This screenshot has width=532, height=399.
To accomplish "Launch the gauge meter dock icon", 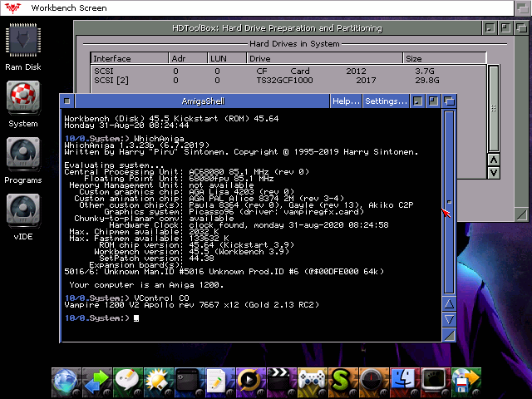I will click(374, 382).
